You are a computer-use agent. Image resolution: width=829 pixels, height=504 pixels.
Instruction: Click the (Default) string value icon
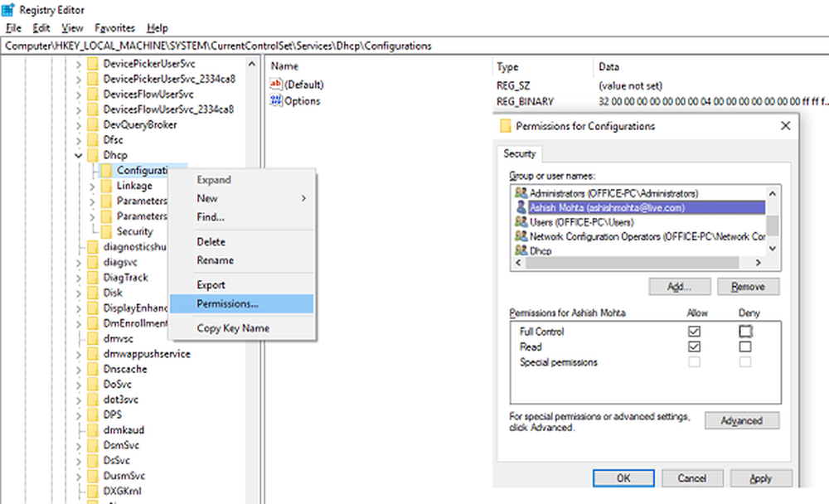click(277, 85)
